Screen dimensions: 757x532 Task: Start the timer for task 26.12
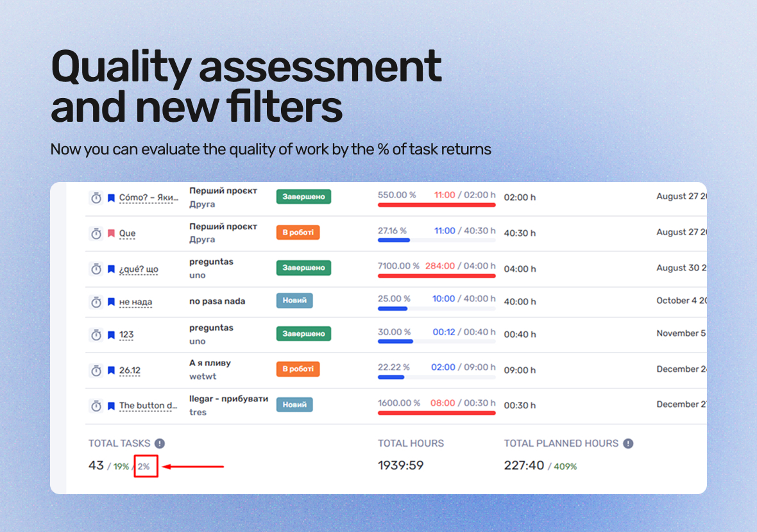coord(96,370)
